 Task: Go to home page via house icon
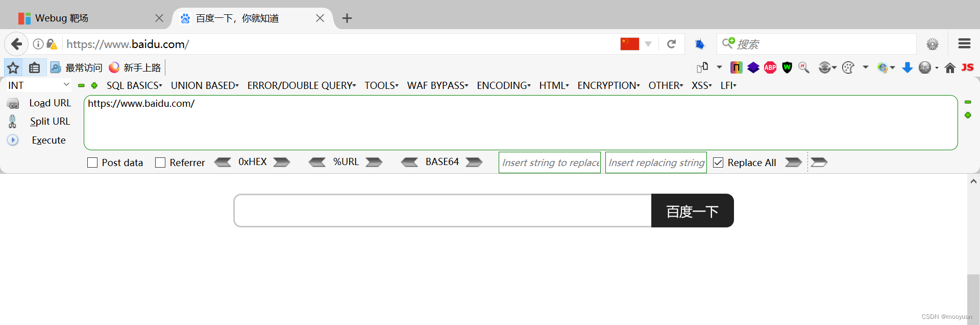950,68
